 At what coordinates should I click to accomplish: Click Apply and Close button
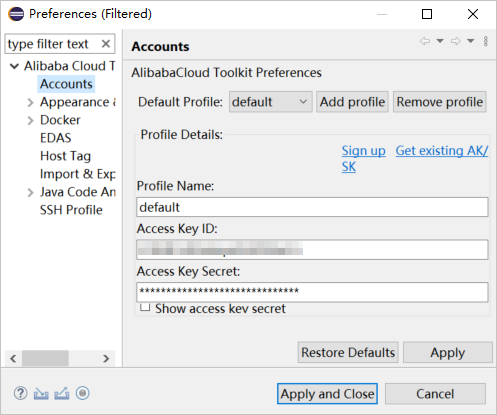coord(327,394)
